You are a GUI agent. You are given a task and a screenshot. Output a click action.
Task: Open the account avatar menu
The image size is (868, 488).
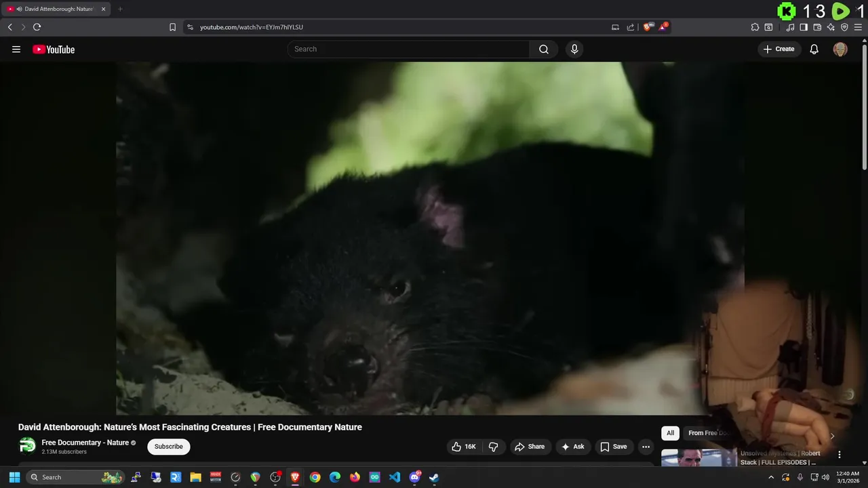(x=840, y=49)
